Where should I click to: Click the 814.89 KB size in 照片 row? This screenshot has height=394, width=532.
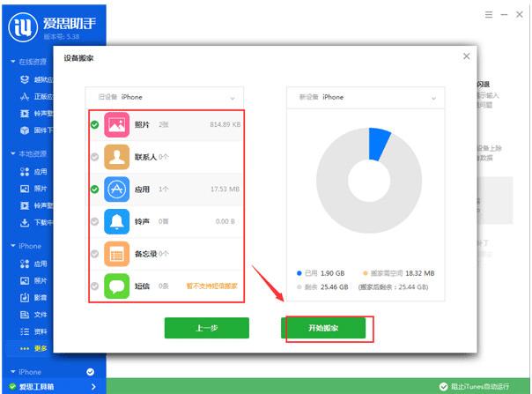coord(225,124)
